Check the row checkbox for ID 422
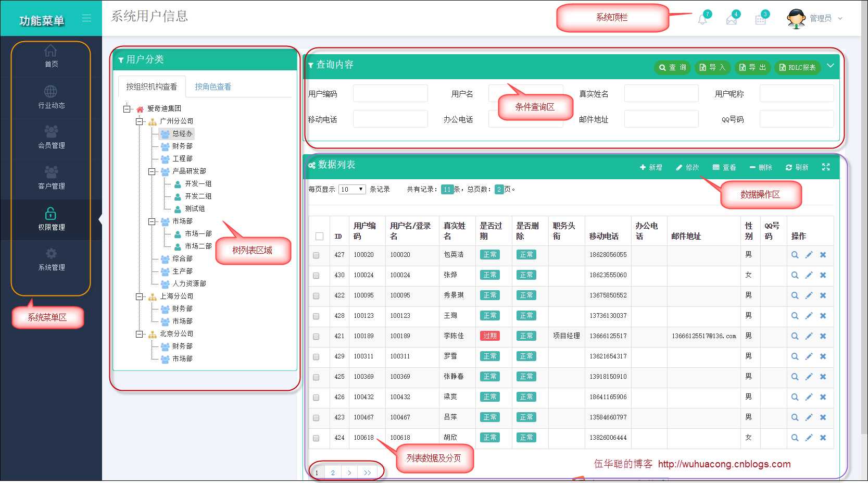868x483 pixels. pos(316,296)
